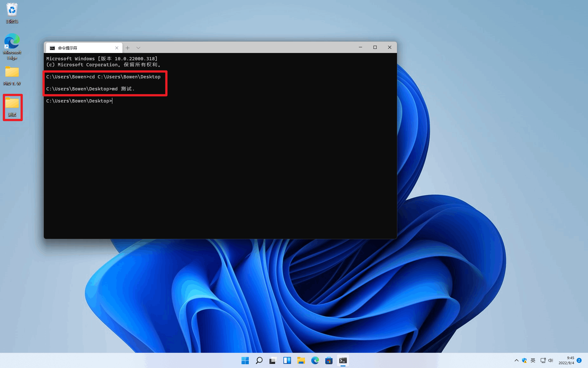This screenshot has height=368, width=588.
Task: Add a new terminal tab
Action: click(128, 48)
